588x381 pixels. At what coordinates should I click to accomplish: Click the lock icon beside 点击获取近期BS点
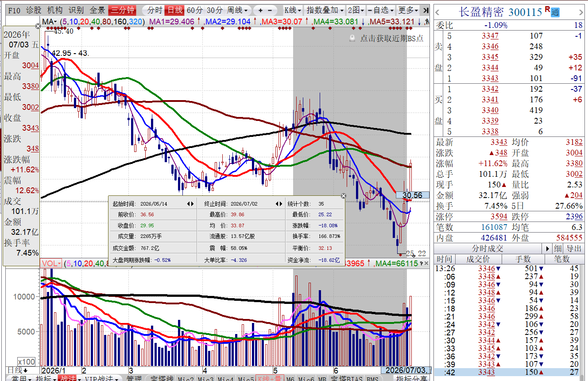coord(352,39)
